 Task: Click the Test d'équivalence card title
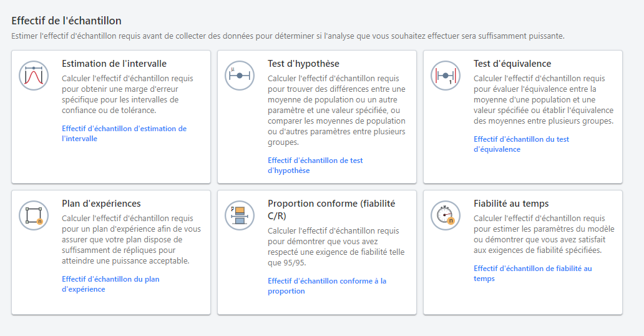[x=512, y=64]
